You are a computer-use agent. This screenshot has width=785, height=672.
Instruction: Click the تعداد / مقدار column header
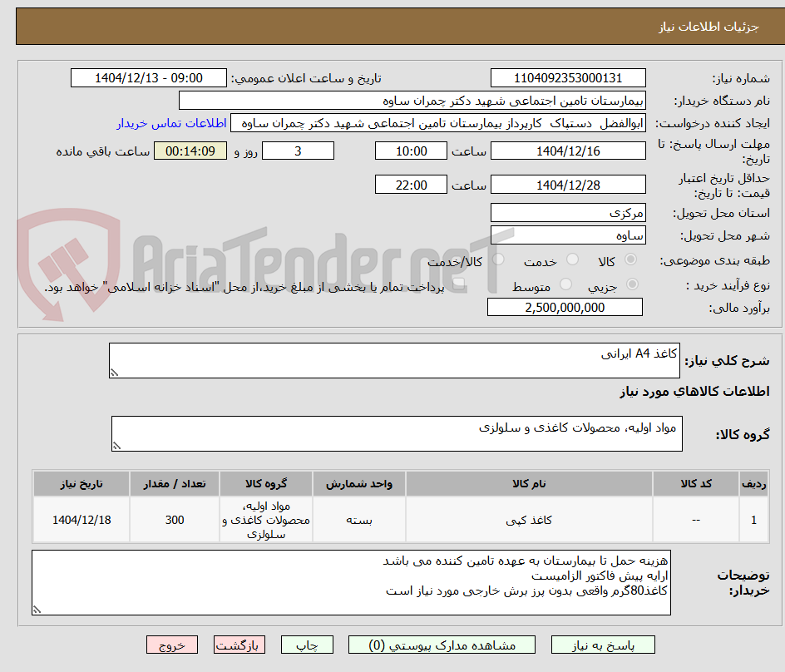[175, 484]
